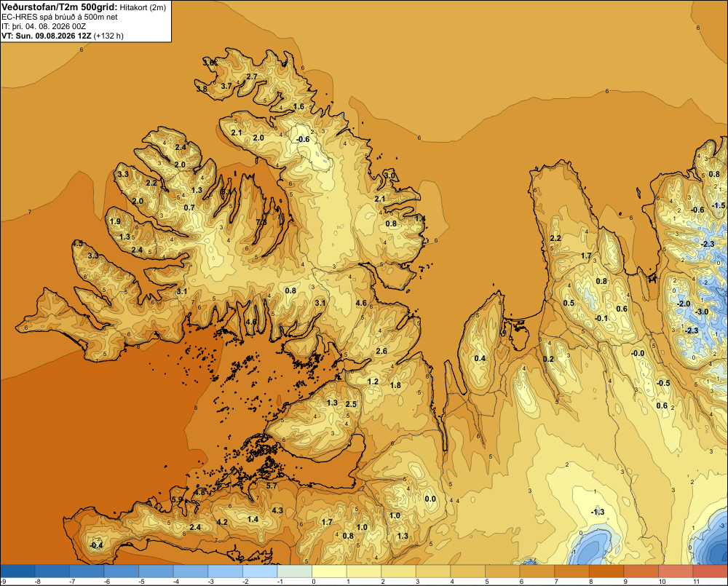The width and height of the screenshot is (728, 586).
Task: Click the 7.3 temperature label on the map
Action: [261, 222]
